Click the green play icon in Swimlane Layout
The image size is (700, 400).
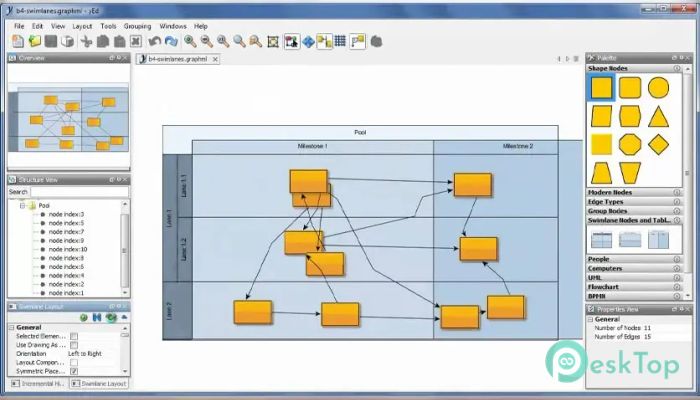click(83, 317)
